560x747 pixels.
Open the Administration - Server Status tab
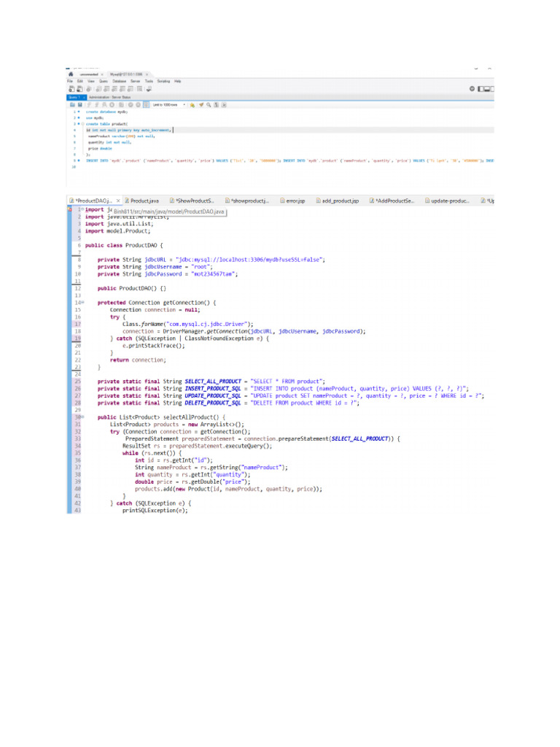pyautogui.click(x=109, y=96)
